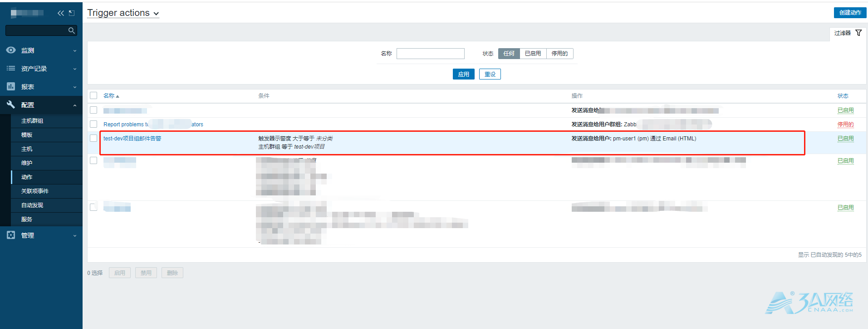The height and width of the screenshot is (329, 868).
Task: Click the wrench icon for 配置
Action: [11, 105]
